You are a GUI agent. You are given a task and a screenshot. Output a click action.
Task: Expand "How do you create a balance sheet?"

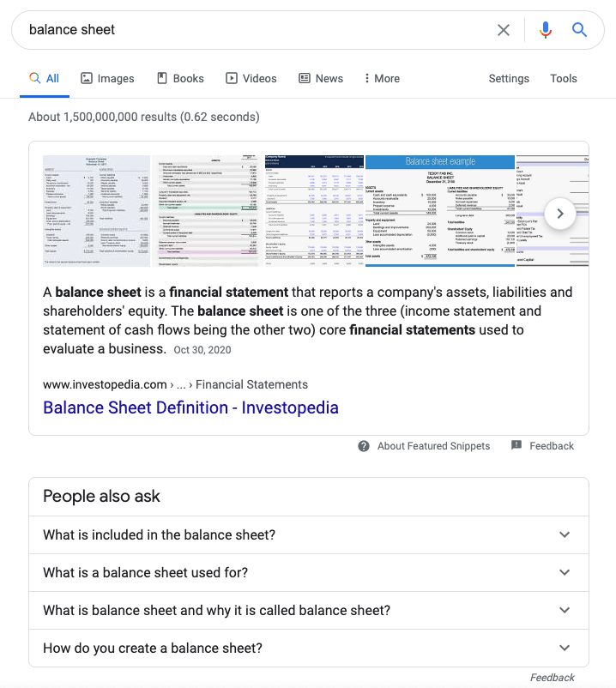coord(308,648)
